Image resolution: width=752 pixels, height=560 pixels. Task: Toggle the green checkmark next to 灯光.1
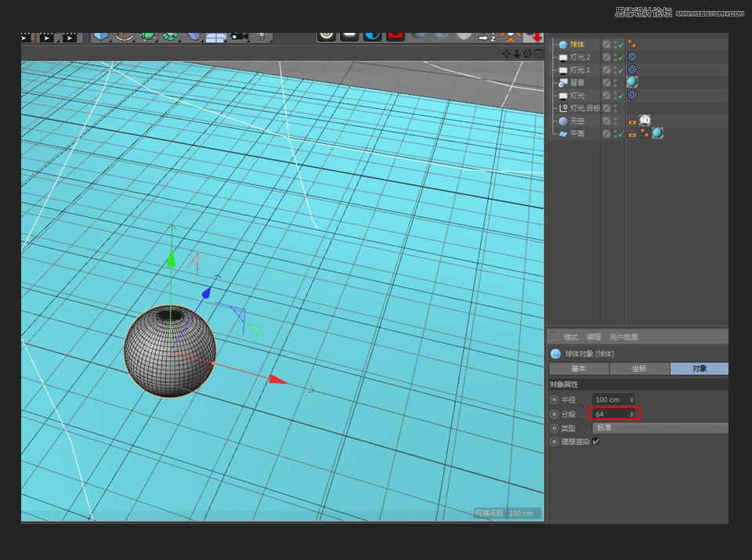coord(620,69)
